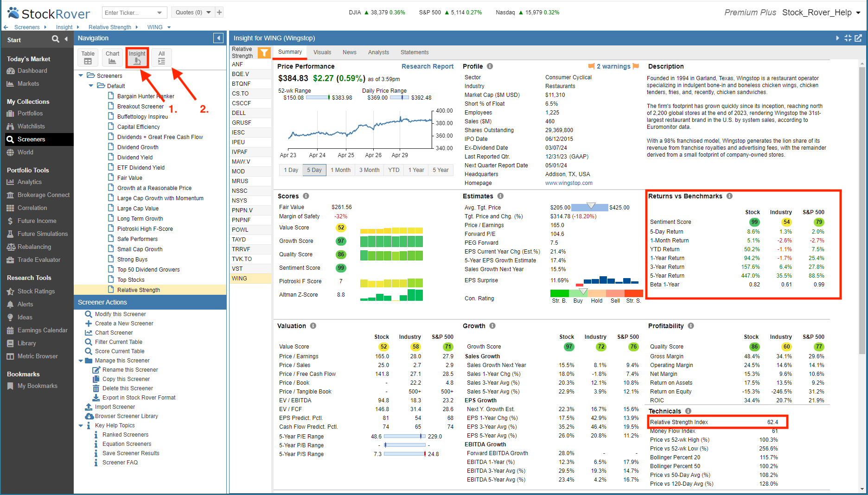Image resolution: width=868 pixels, height=495 pixels.
Task: Click info icon next to Returns vs Benchmarks
Action: pos(729,196)
